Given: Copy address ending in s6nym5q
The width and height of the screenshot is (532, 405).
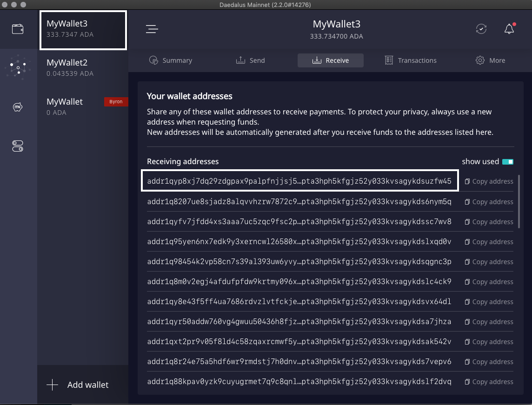Looking at the screenshot, I should 489,202.
